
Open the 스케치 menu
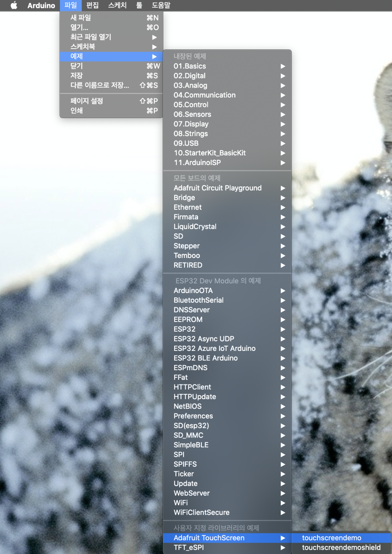pos(117,5)
